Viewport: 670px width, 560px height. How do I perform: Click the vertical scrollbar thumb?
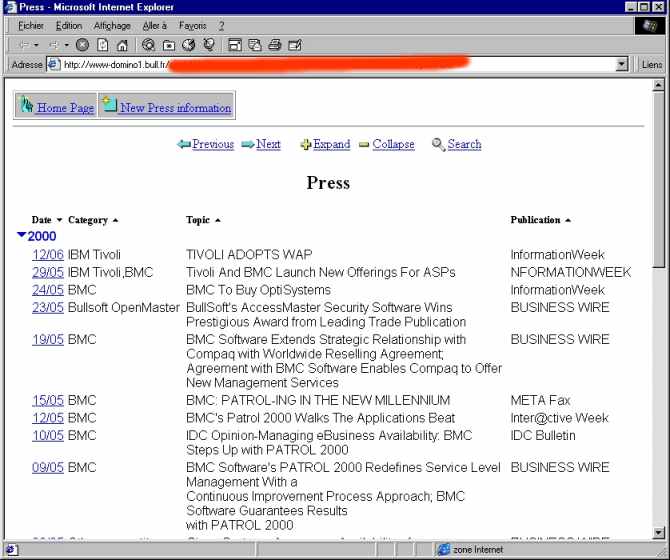tap(658, 179)
